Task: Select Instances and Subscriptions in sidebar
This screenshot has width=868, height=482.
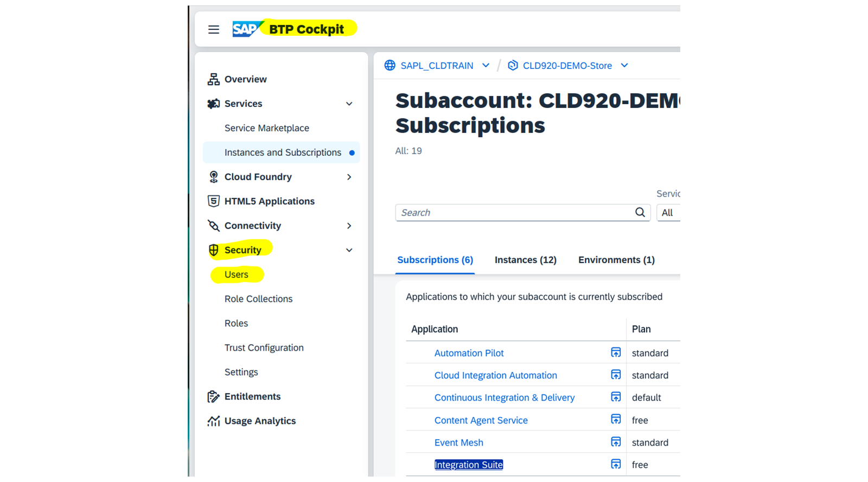Action: [281, 153]
